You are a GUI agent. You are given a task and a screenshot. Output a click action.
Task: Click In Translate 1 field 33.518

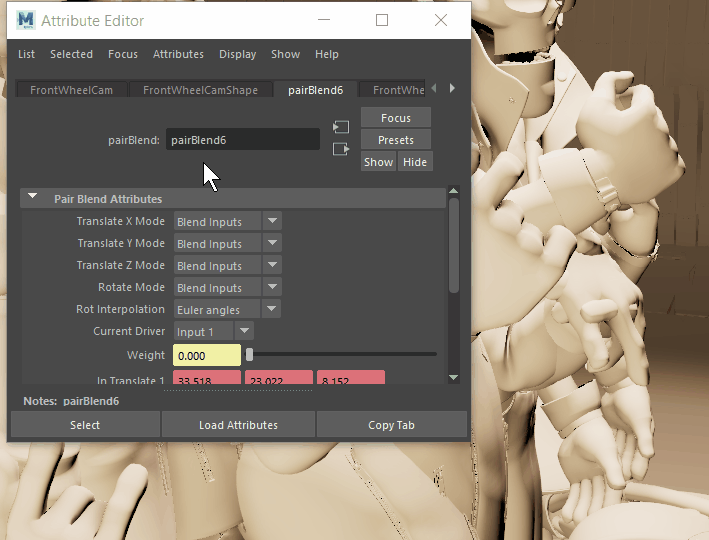(207, 378)
